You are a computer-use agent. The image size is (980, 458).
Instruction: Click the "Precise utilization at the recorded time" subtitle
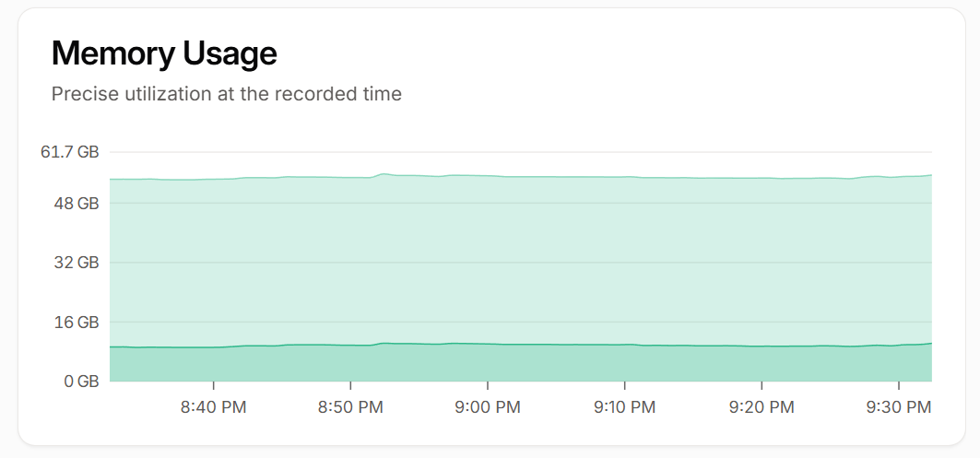[226, 94]
